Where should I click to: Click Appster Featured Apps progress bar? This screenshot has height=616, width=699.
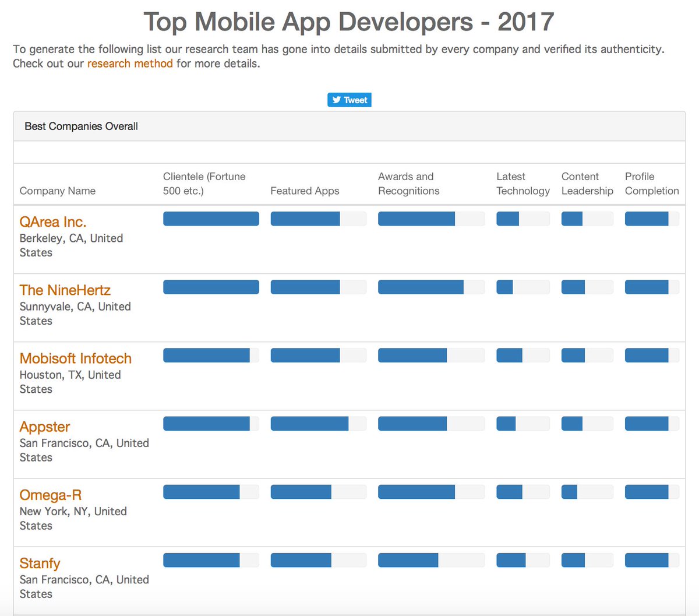coord(319,423)
